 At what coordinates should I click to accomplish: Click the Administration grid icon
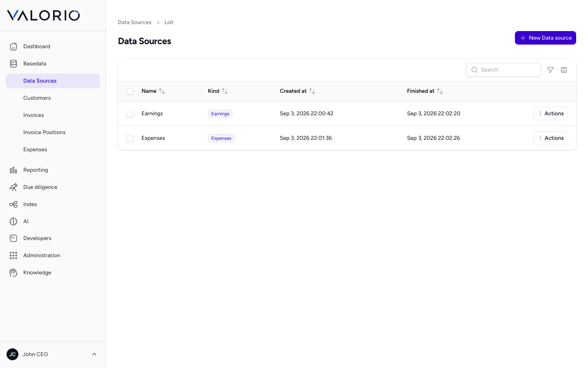click(x=13, y=256)
